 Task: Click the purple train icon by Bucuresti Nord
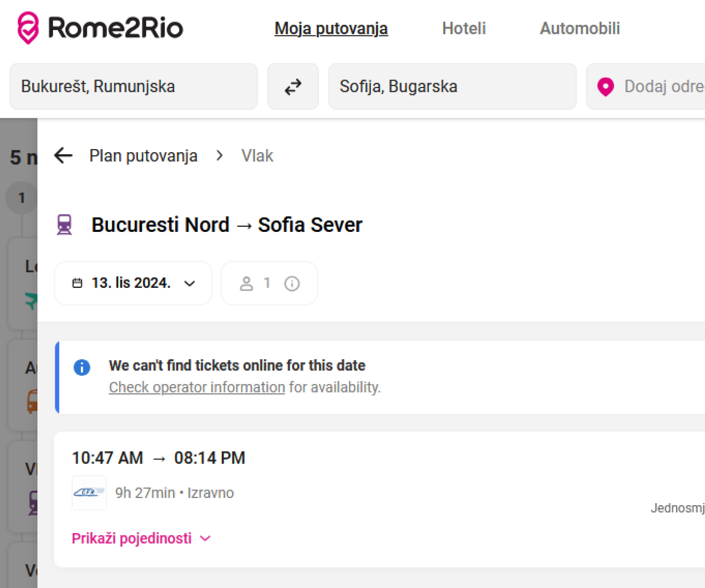(x=64, y=224)
